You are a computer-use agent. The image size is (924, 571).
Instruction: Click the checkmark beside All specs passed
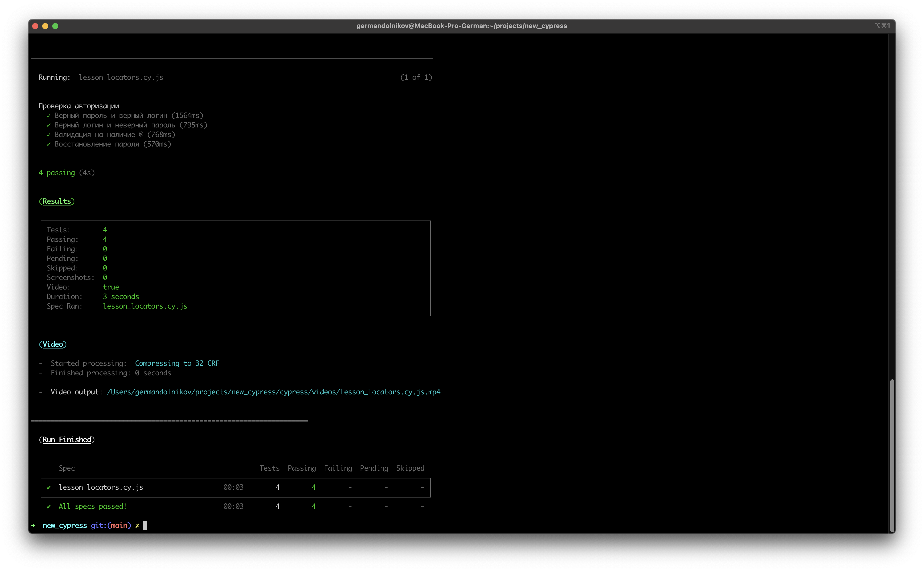point(49,507)
